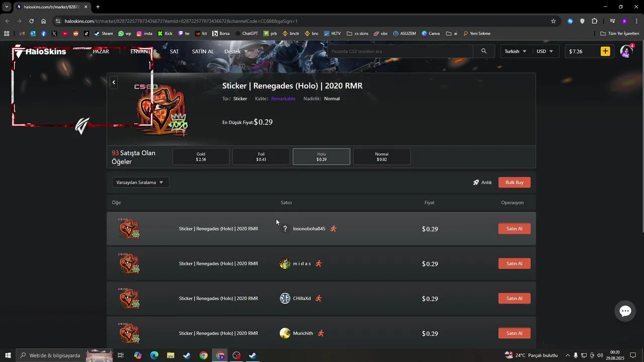Select the Holo $0.29 variant tab

(x=321, y=156)
